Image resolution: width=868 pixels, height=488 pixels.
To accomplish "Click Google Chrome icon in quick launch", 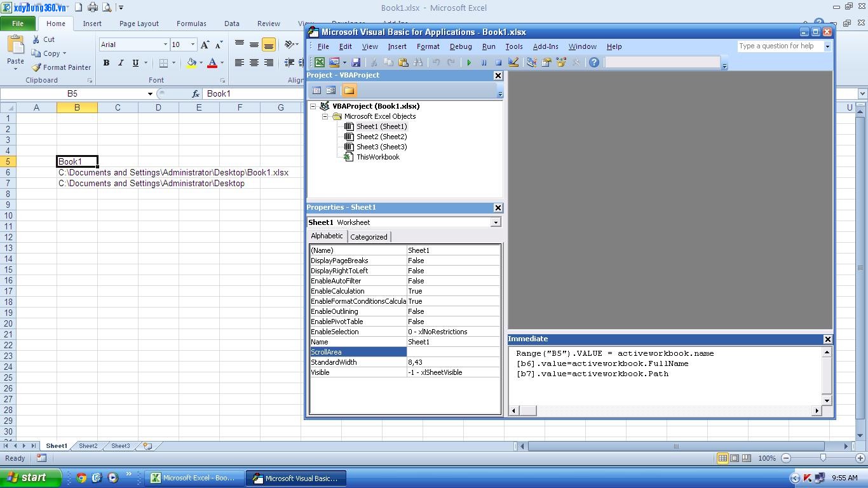I will pos(81,478).
